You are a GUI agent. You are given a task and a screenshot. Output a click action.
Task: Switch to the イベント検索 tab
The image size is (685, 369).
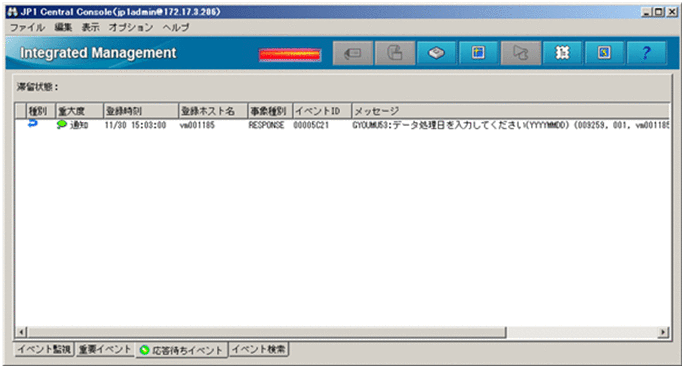pos(259,349)
